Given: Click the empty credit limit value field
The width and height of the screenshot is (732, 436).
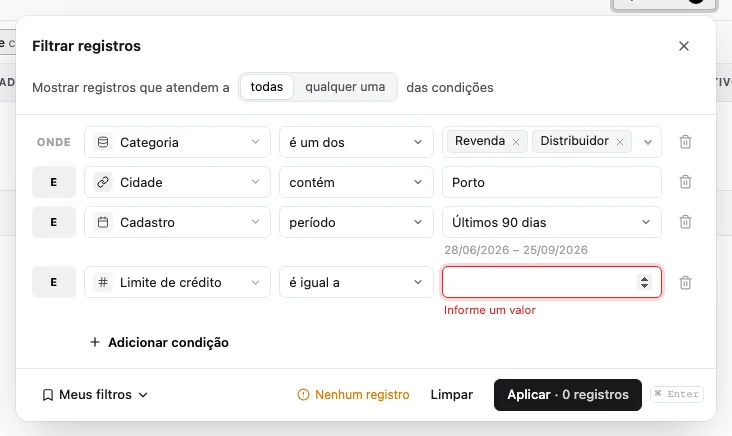Looking at the screenshot, I should 552,282.
